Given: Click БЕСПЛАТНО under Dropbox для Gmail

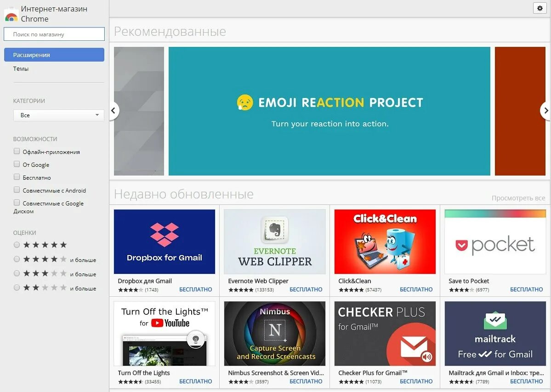Looking at the screenshot, I should click(196, 290).
